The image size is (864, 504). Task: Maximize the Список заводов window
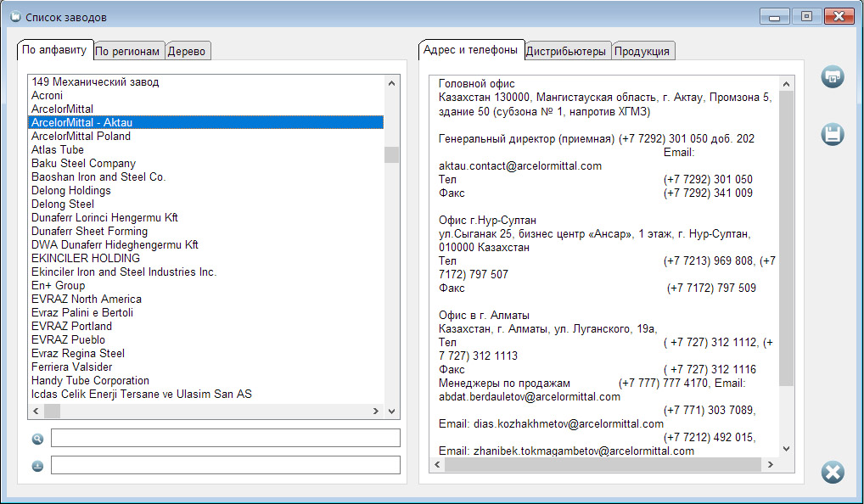[806, 16]
